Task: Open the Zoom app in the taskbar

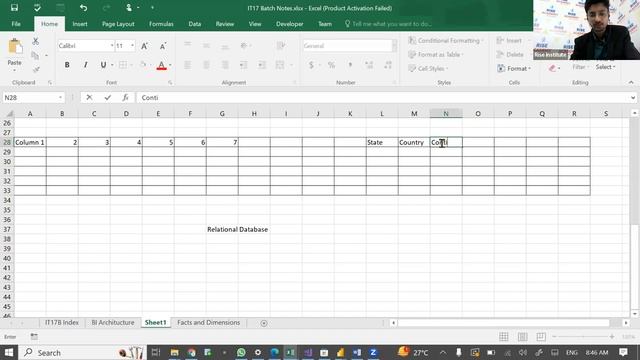Action: (x=373, y=352)
